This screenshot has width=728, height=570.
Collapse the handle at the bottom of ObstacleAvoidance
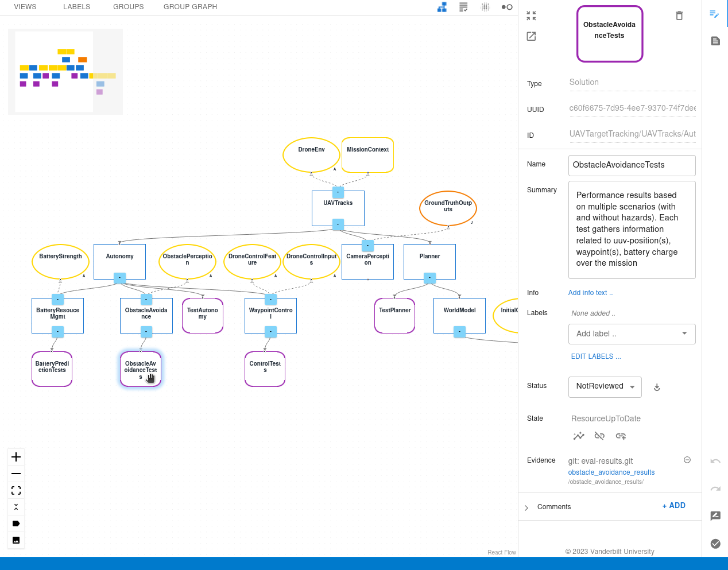click(x=146, y=331)
